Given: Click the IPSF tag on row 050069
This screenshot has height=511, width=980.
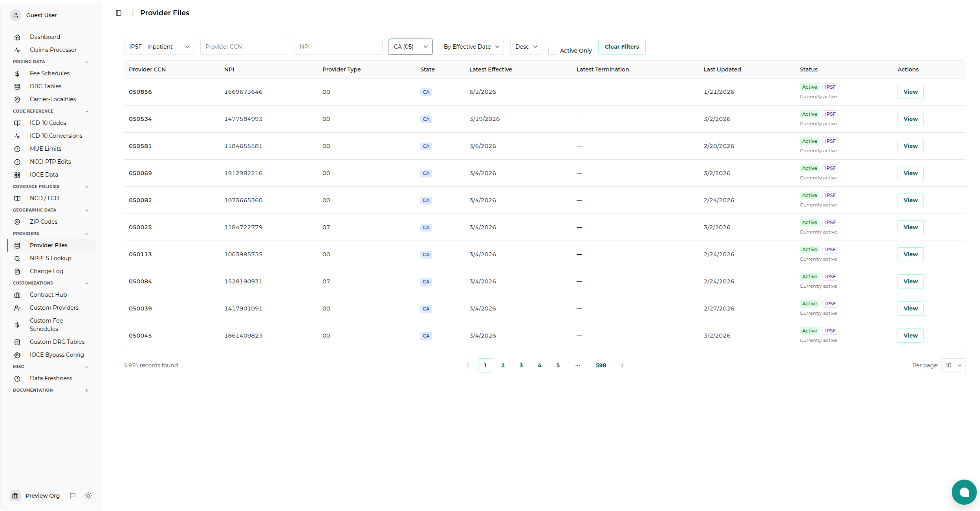Looking at the screenshot, I should [830, 168].
